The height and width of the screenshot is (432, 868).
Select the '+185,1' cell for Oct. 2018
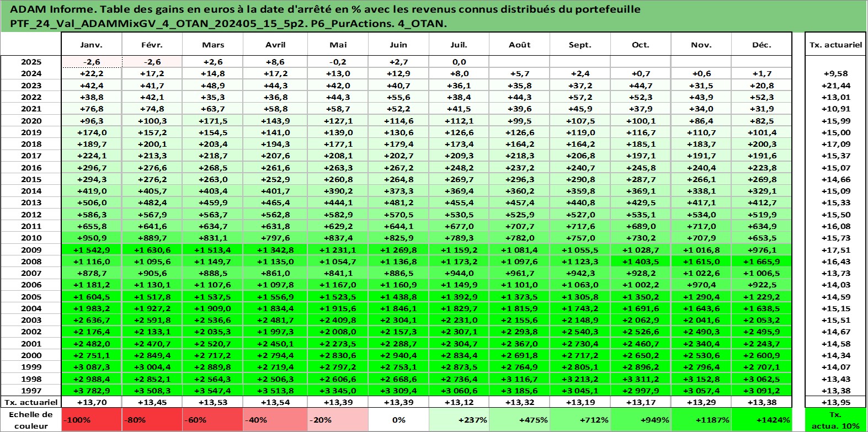[x=641, y=144]
